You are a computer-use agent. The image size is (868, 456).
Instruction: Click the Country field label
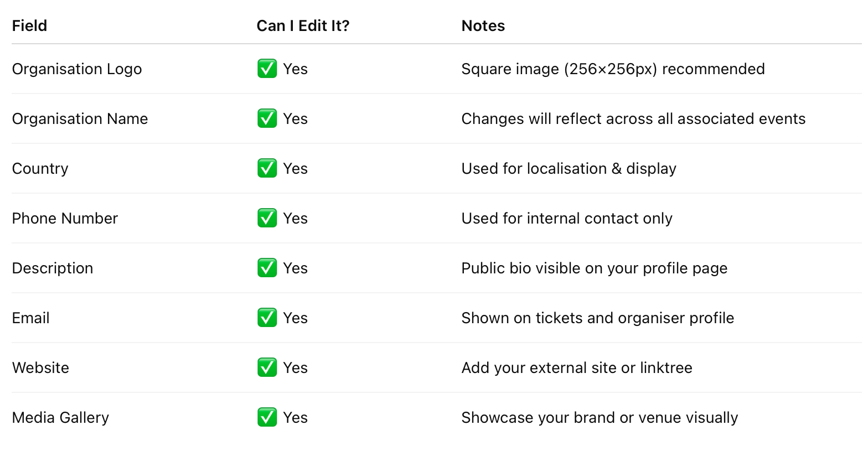(40, 169)
